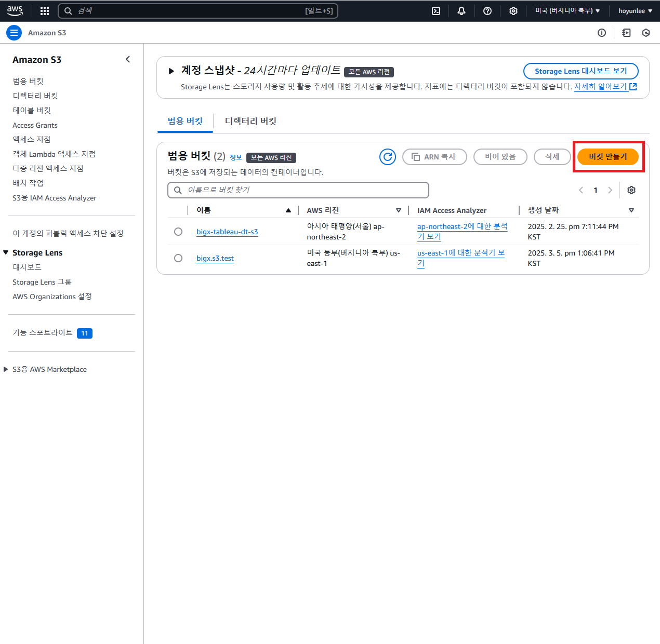The height and width of the screenshot is (644, 660).
Task: Switch to 범용 버킷 tab
Action: [185, 121]
